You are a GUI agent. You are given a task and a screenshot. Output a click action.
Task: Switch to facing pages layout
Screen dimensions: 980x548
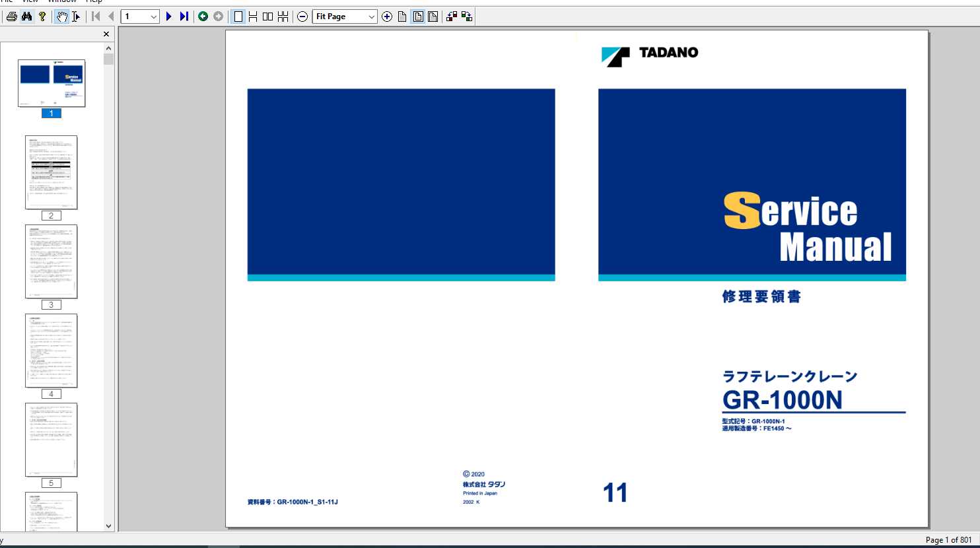pyautogui.click(x=267, y=17)
